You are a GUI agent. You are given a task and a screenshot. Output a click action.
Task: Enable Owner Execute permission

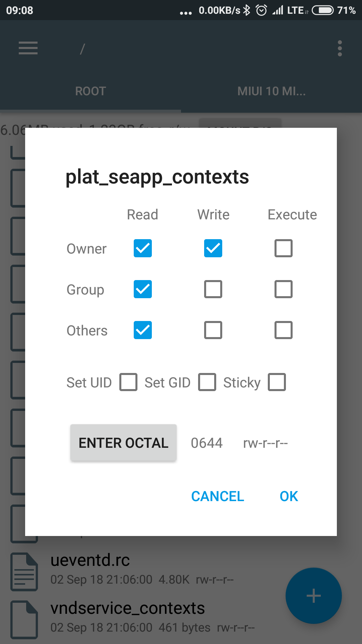click(284, 248)
